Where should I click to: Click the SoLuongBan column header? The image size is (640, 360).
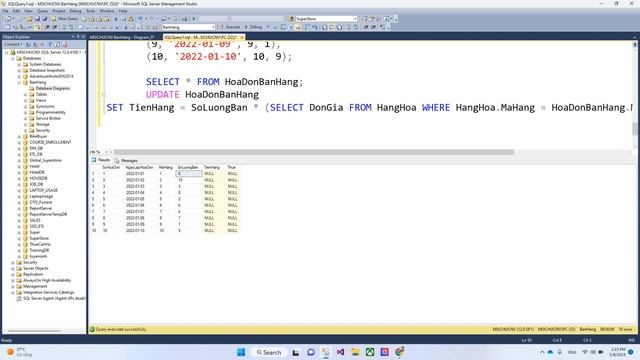(188, 167)
